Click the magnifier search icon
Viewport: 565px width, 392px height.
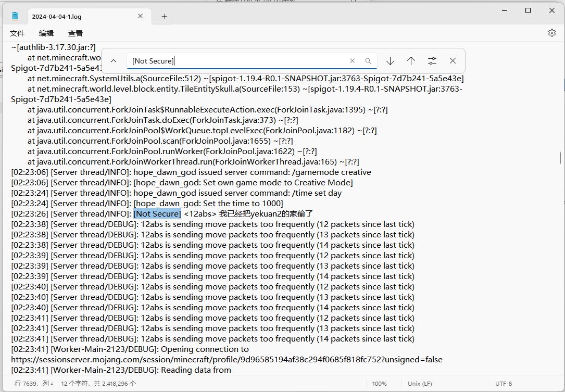tap(368, 61)
